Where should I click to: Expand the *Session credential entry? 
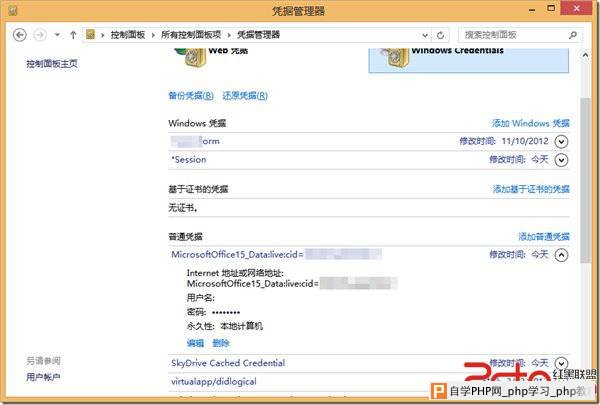(x=561, y=160)
